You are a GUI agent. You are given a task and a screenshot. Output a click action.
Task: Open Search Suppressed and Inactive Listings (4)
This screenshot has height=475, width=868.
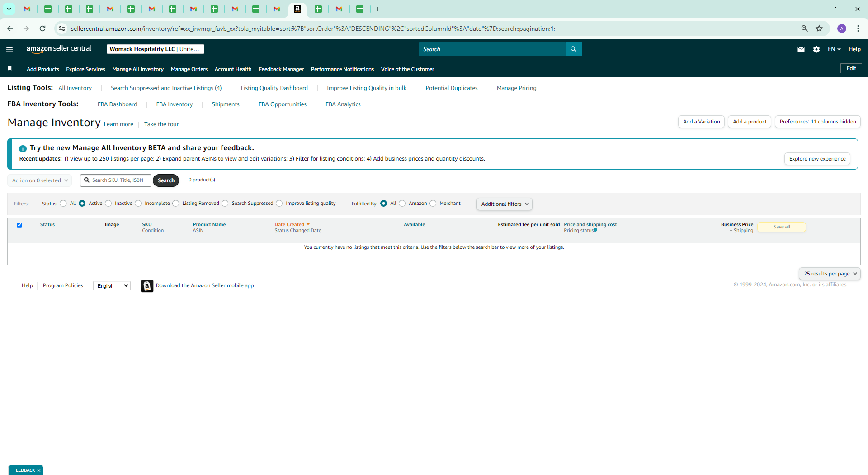pos(166,88)
